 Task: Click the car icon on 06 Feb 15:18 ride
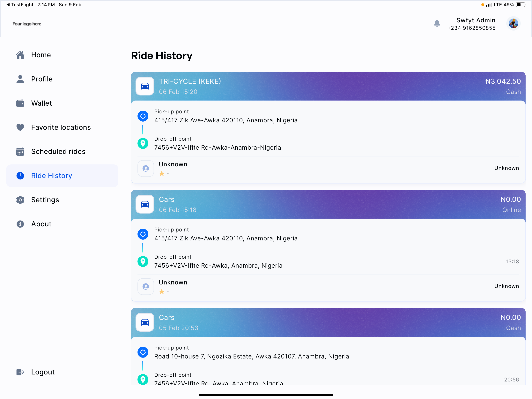tap(145, 204)
